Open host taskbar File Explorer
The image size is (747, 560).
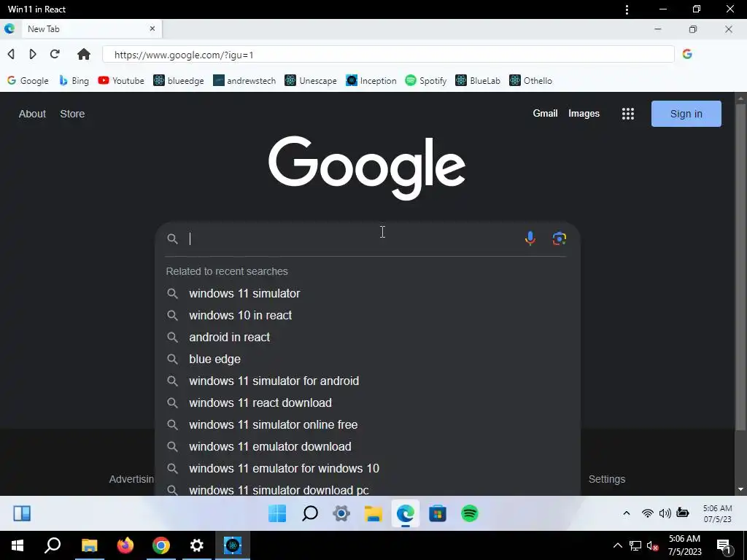click(x=89, y=545)
